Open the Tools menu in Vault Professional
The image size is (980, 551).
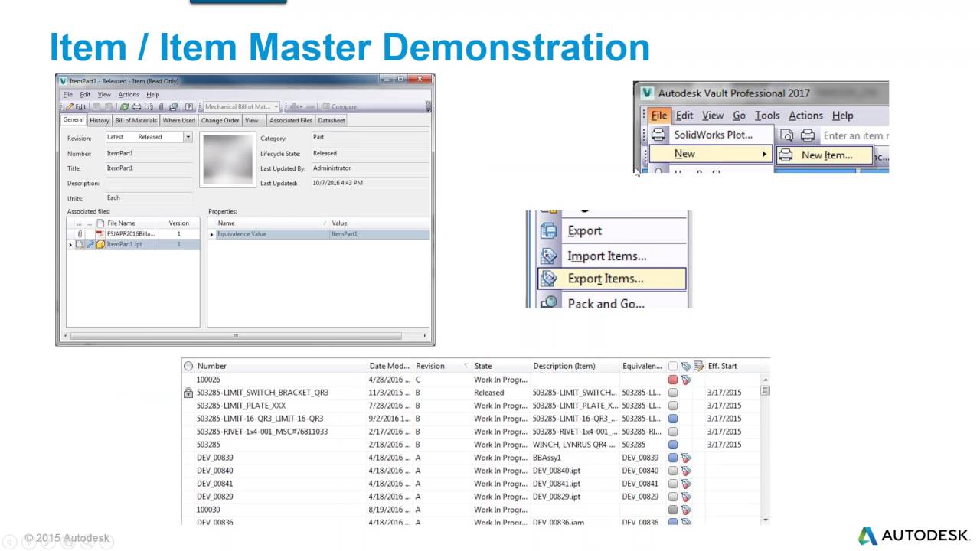point(767,115)
